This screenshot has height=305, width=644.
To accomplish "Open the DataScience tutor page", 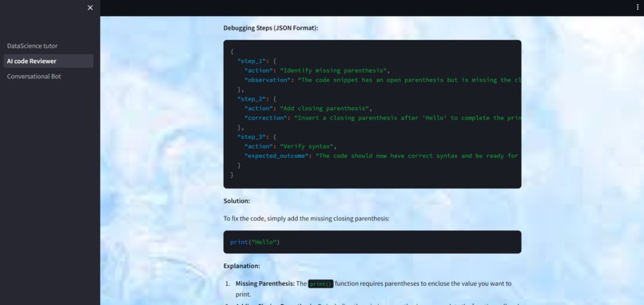I will pos(33,46).
